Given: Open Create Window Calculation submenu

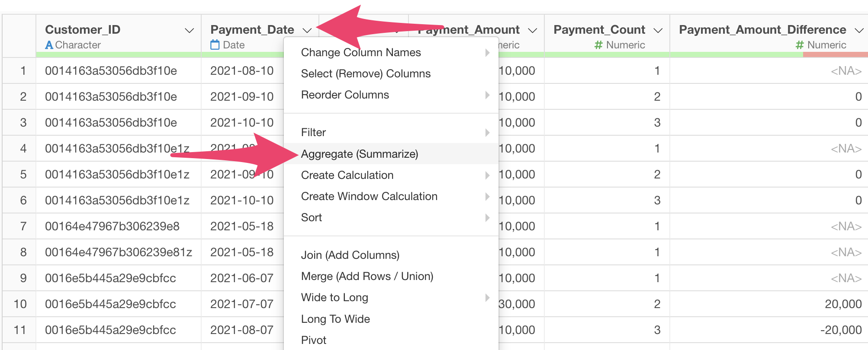Looking at the screenshot, I should click(369, 196).
